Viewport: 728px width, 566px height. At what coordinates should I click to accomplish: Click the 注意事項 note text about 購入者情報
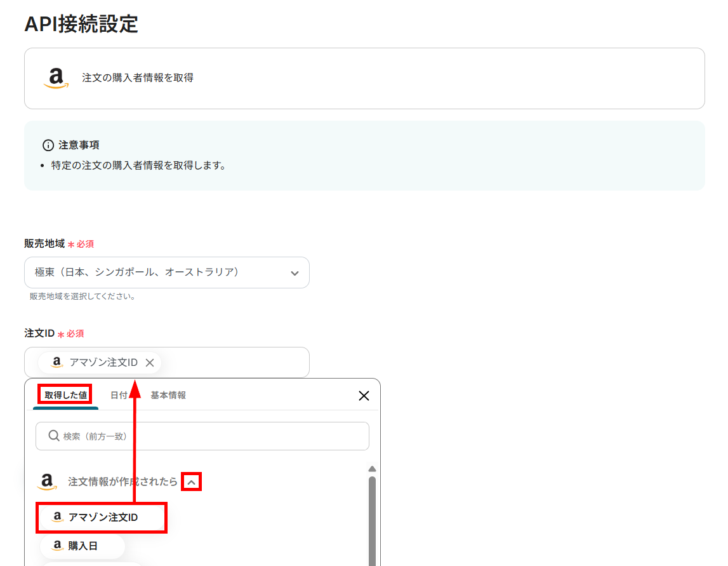coord(138,165)
